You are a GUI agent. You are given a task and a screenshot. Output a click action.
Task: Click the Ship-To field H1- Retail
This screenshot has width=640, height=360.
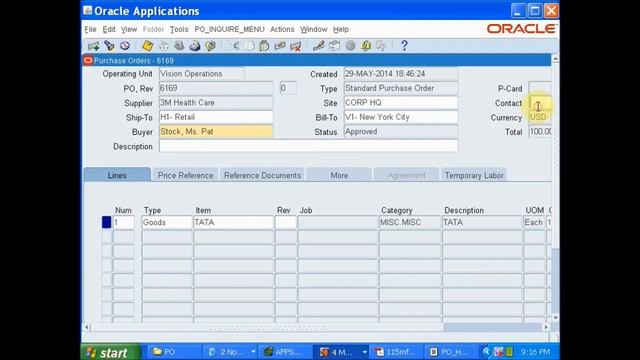[x=216, y=117]
